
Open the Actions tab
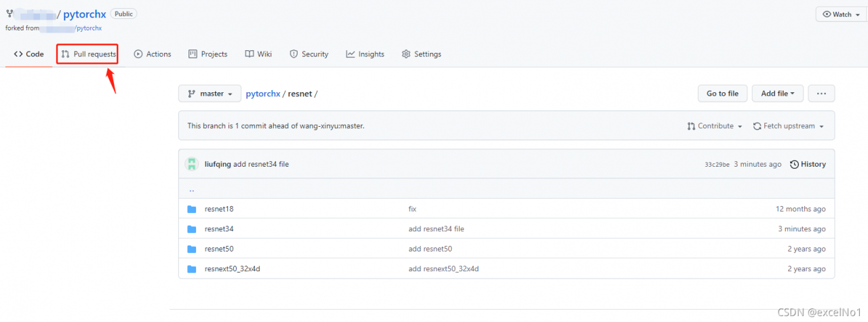pyautogui.click(x=153, y=54)
